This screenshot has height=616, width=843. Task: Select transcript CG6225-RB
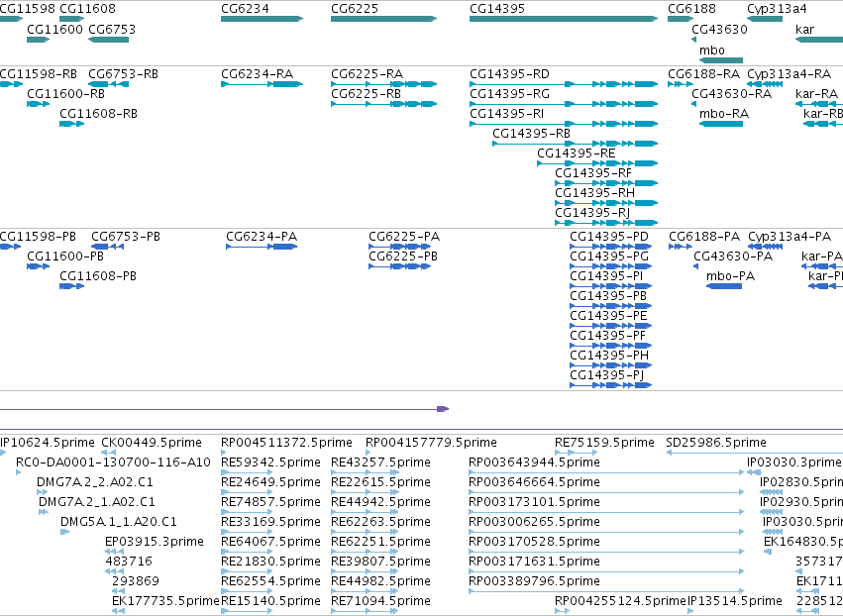384,104
